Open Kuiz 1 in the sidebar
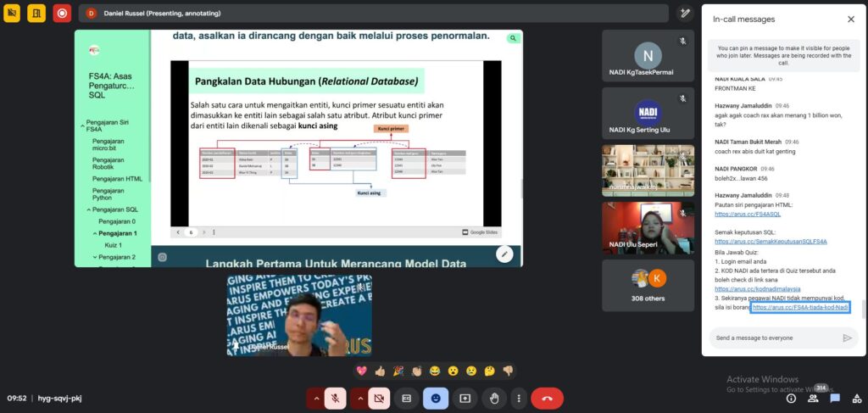Viewport: 868px width, 413px height. coord(114,244)
